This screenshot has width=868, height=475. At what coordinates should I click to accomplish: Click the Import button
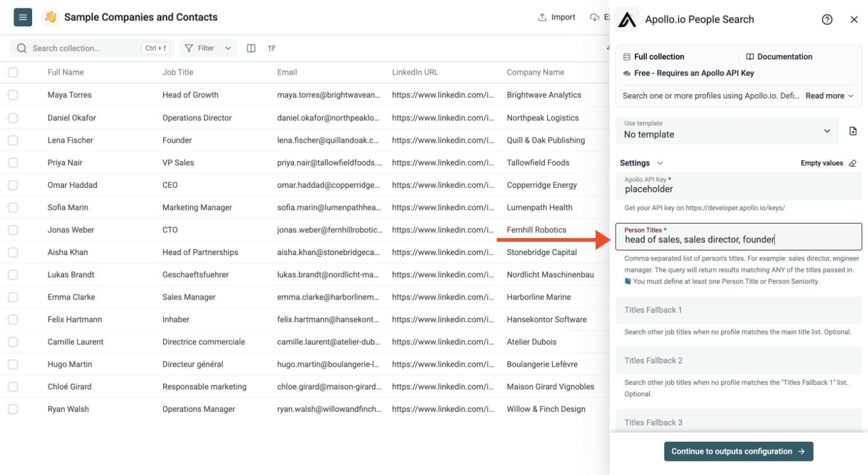pos(556,17)
